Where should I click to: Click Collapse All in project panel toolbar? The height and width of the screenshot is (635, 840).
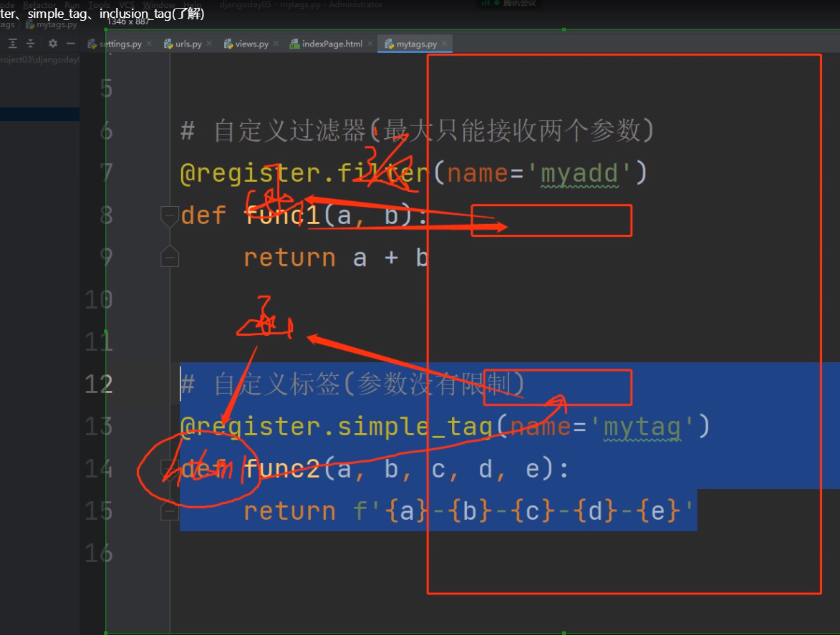tap(31, 44)
